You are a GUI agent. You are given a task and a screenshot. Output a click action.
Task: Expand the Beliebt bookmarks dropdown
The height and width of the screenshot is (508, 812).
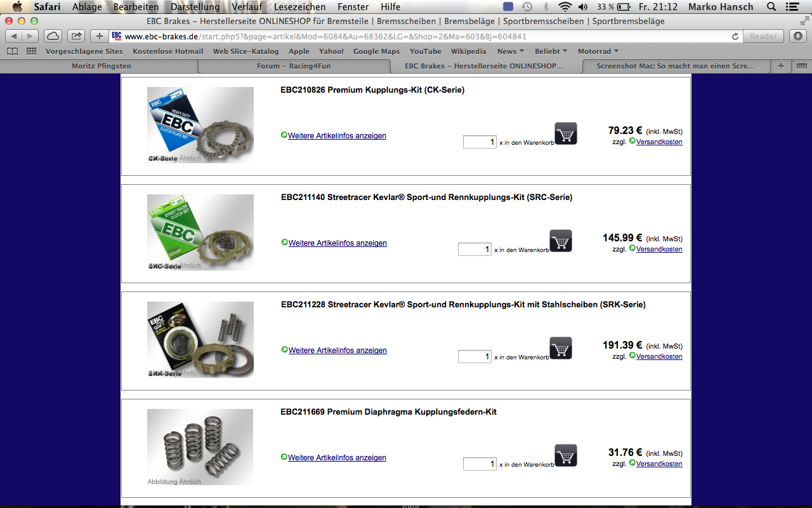coord(551,51)
